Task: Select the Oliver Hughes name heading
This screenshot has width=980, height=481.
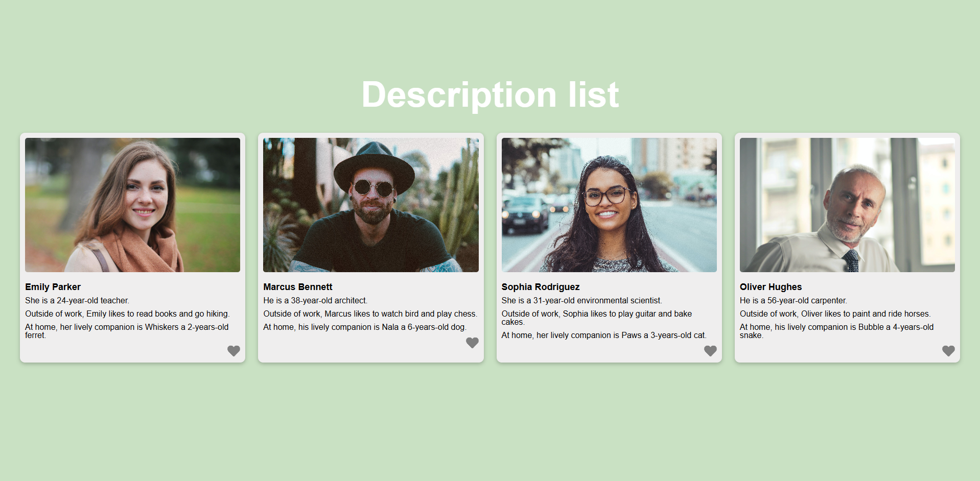Action: (x=771, y=287)
